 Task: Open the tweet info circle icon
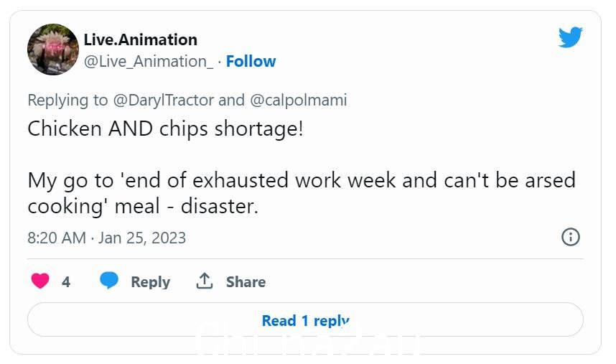coord(571,237)
